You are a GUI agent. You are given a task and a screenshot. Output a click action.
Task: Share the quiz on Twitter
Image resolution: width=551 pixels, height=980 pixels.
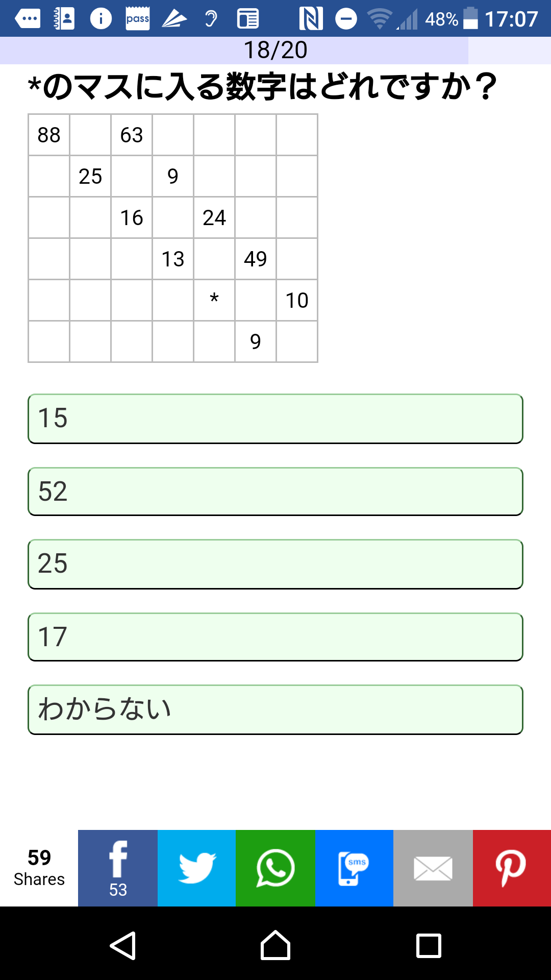click(197, 868)
